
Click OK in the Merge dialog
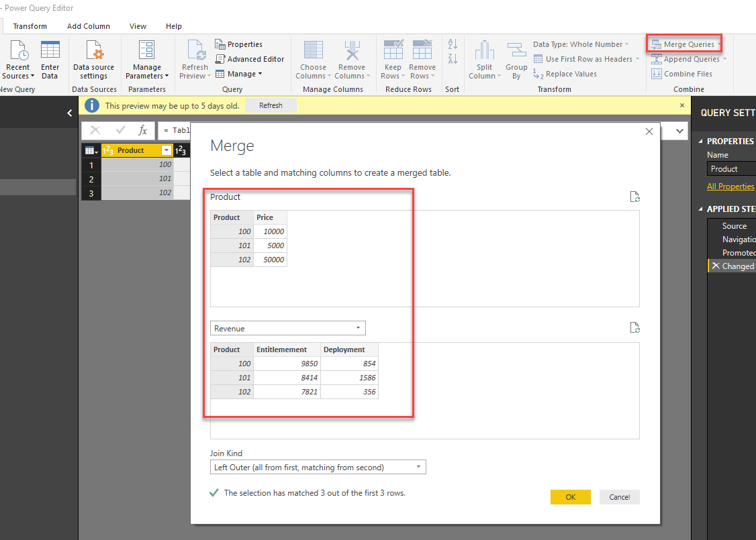tap(571, 497)
